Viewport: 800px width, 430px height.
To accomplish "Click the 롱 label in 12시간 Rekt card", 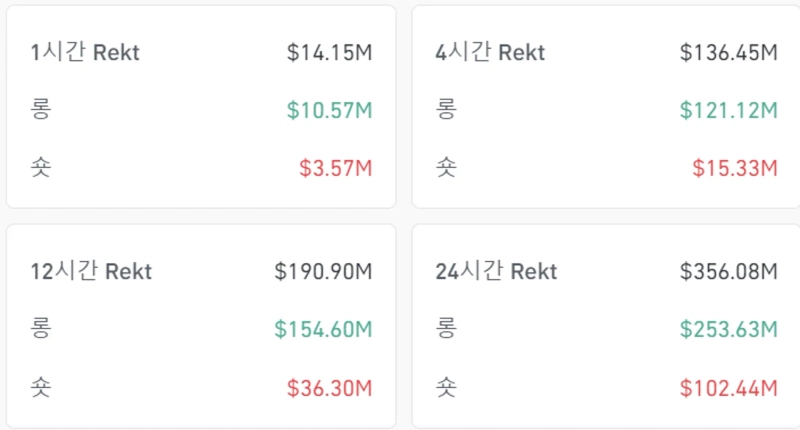I will click(x=40, y=328).
